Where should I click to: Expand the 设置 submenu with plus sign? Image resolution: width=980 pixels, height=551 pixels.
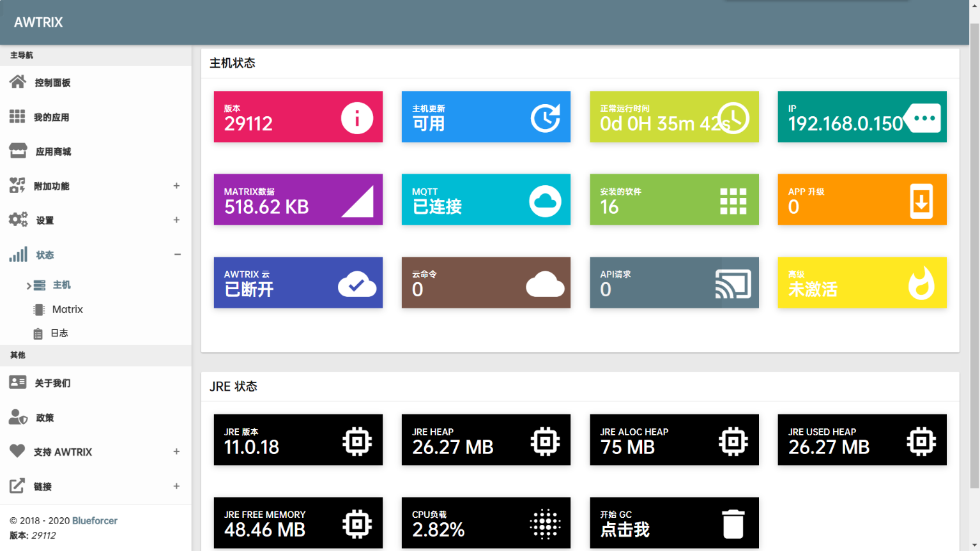(176, 220)
